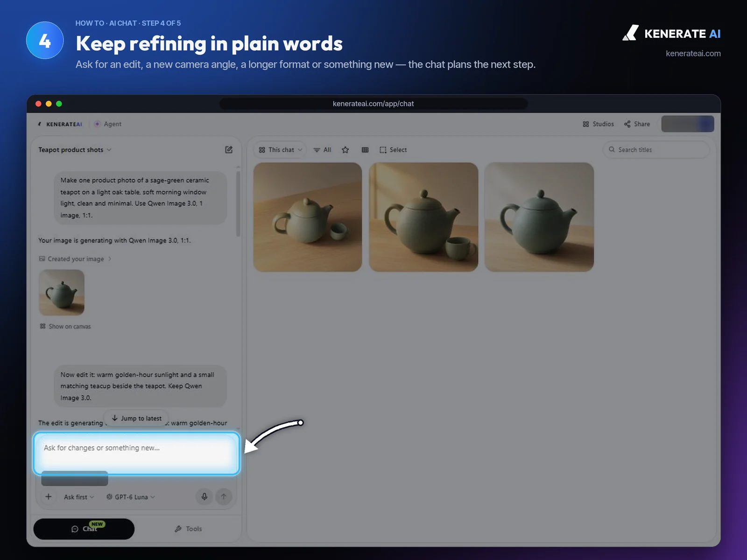Switch to the Tools tab
This screenshot has height=560, width=747.
[188, 529]
